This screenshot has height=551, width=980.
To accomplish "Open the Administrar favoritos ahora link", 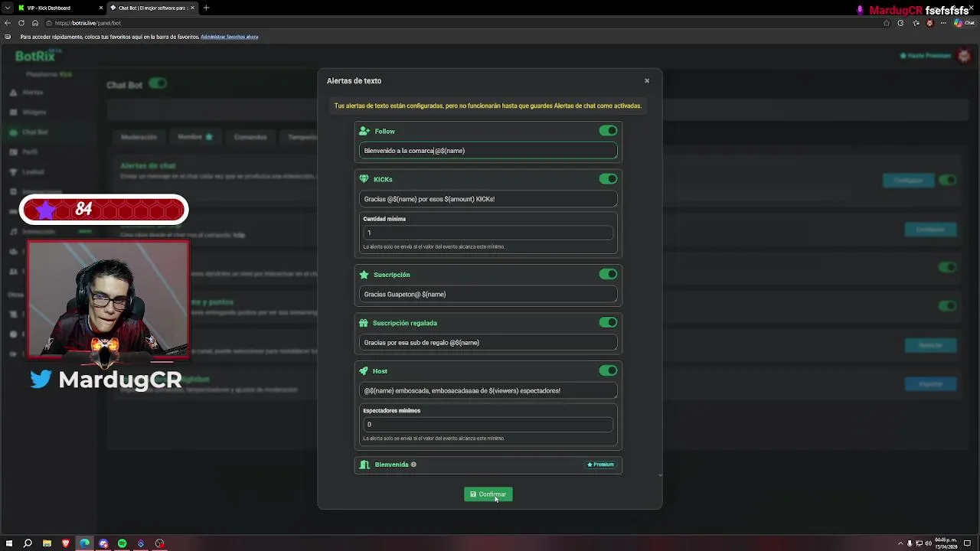I will coord(229,37).
